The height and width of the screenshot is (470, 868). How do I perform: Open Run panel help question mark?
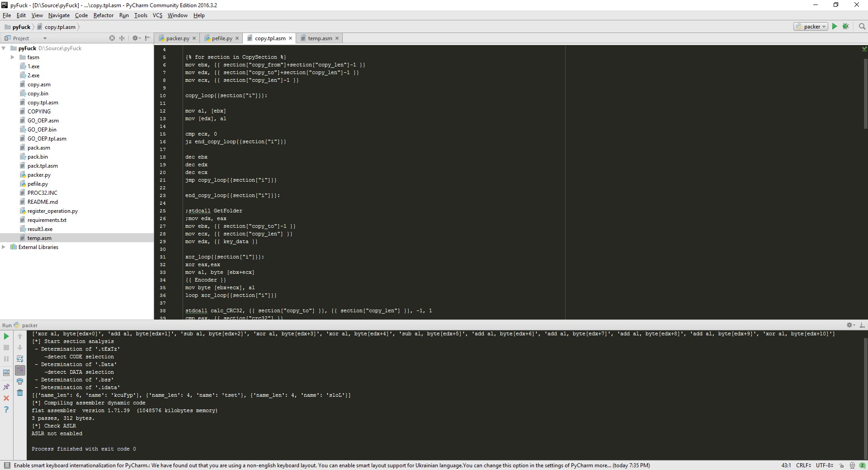click(x=6, y=409)
